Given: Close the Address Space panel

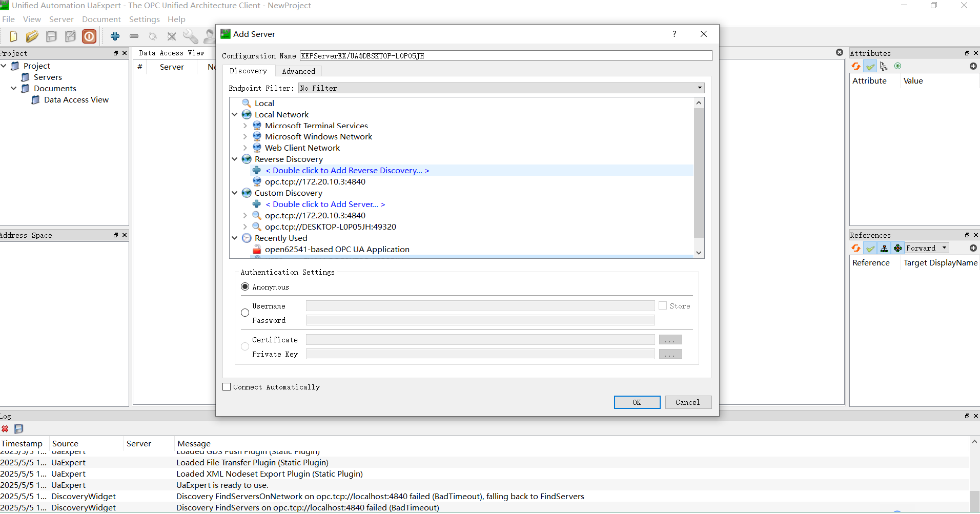Looking at the screenshot, I should 125,235.
